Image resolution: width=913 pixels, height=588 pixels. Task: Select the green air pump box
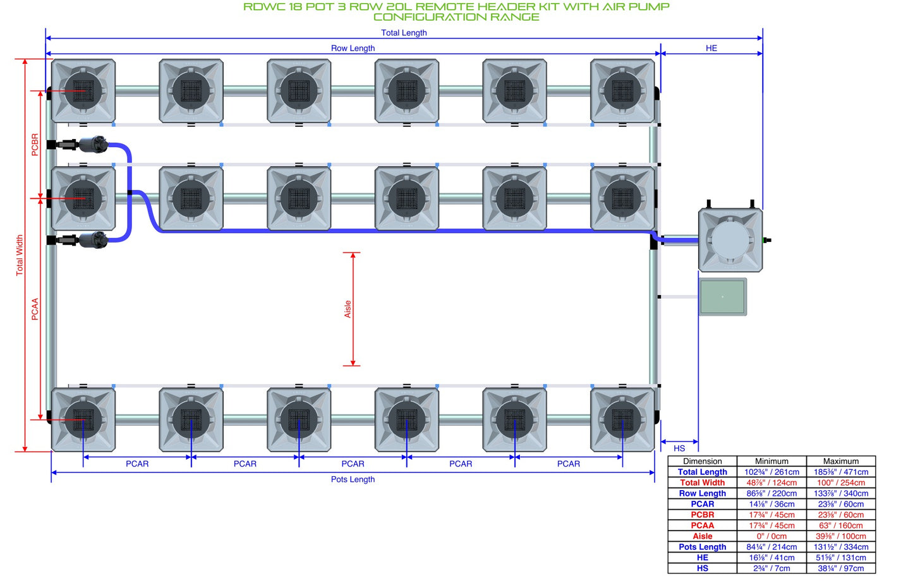(x=723, y=297)
